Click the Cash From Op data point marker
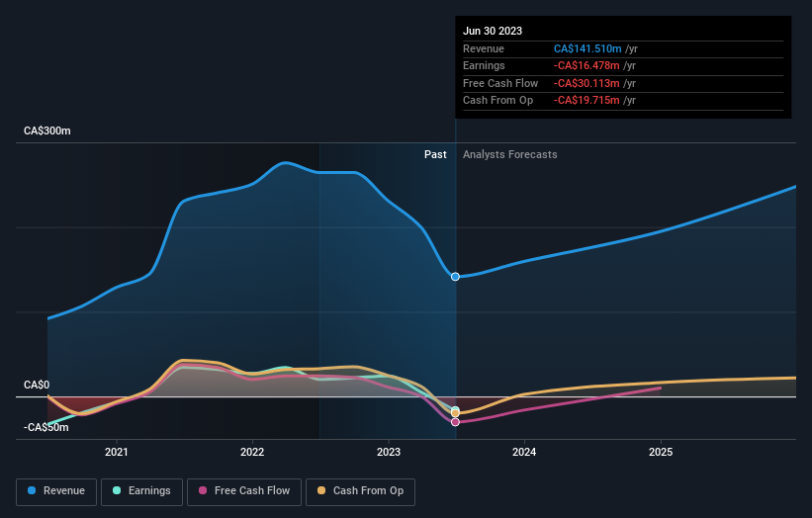Viewport: 812px width, 518px height. (455, 413)
